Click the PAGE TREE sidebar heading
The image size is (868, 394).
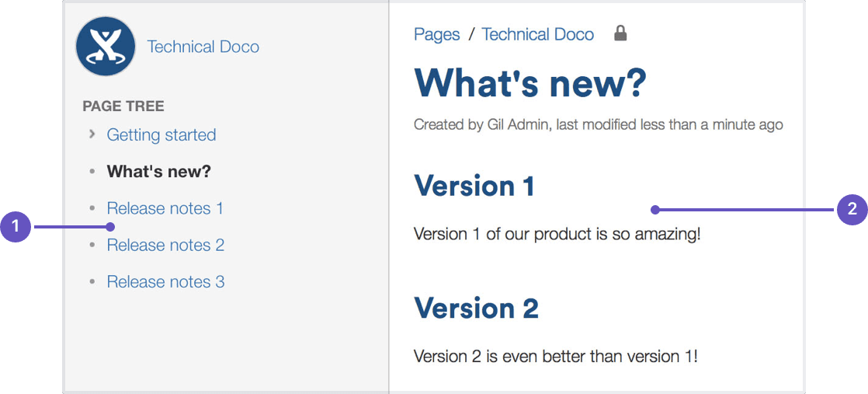pyautogui.click(x=123, y=106)
